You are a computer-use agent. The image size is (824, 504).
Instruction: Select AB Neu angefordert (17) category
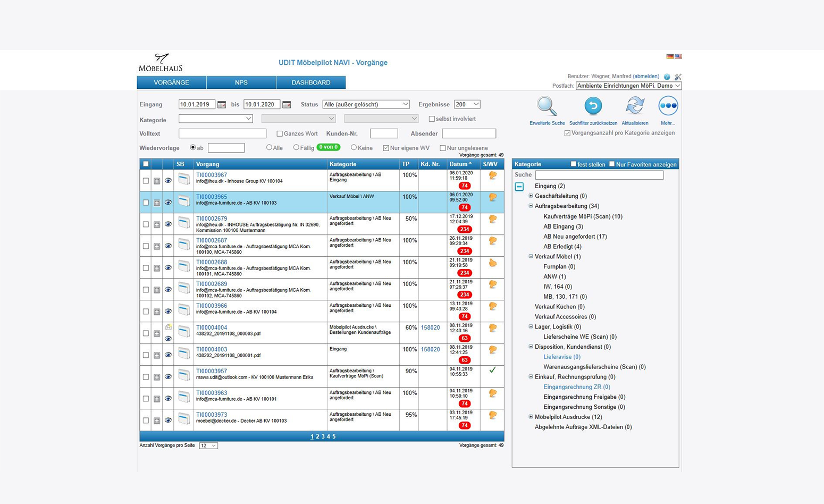(x=575, y=236)
